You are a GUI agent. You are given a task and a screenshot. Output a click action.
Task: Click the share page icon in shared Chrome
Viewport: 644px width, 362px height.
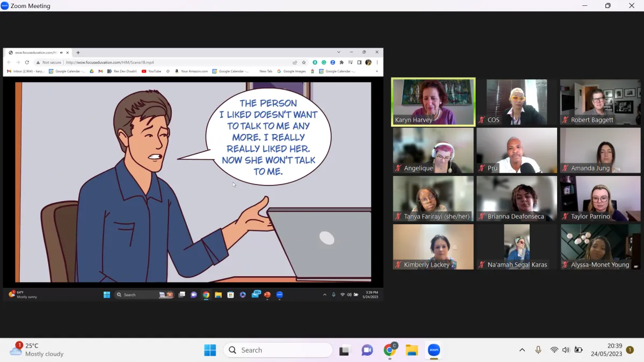point(295,62)
